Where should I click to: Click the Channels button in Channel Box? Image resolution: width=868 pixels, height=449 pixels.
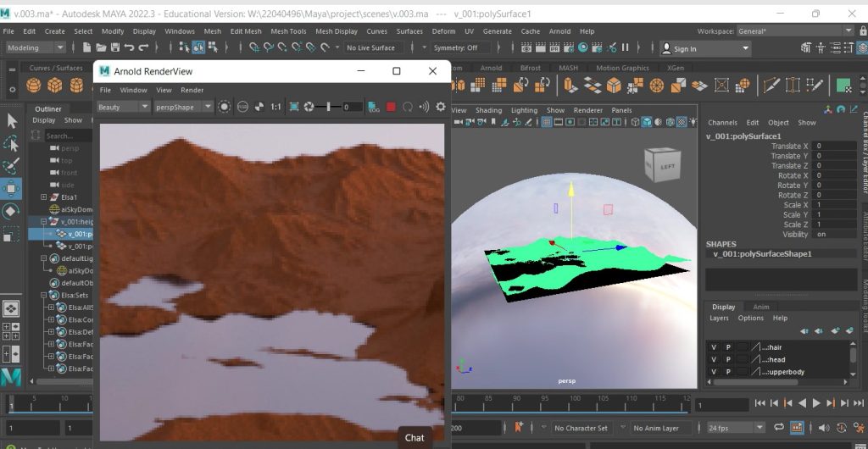(722, 122)
